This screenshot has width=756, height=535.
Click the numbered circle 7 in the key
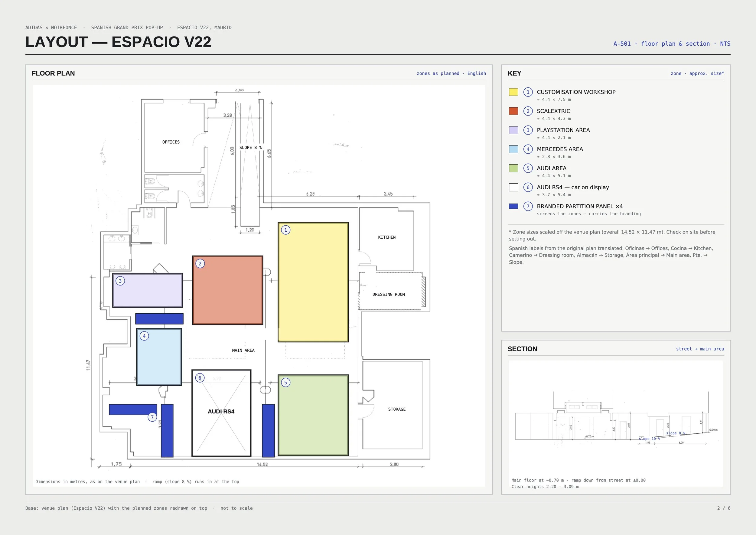(528, 207)
